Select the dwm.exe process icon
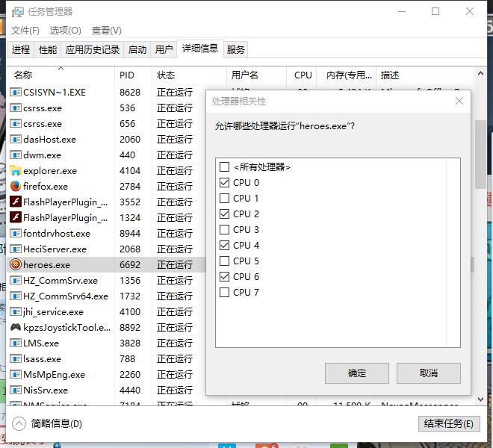The width and height of the screenshot is (493, 448). (x=16, y=155)
